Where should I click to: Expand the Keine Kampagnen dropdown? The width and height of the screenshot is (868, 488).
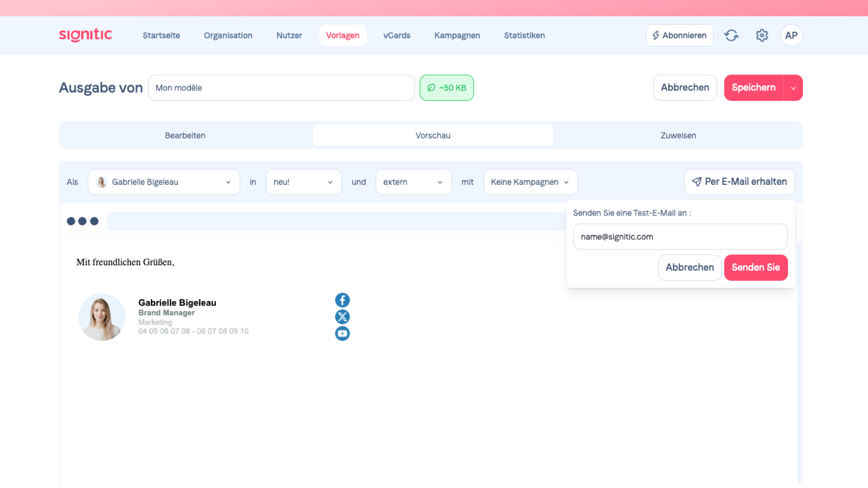coord(530,182)
